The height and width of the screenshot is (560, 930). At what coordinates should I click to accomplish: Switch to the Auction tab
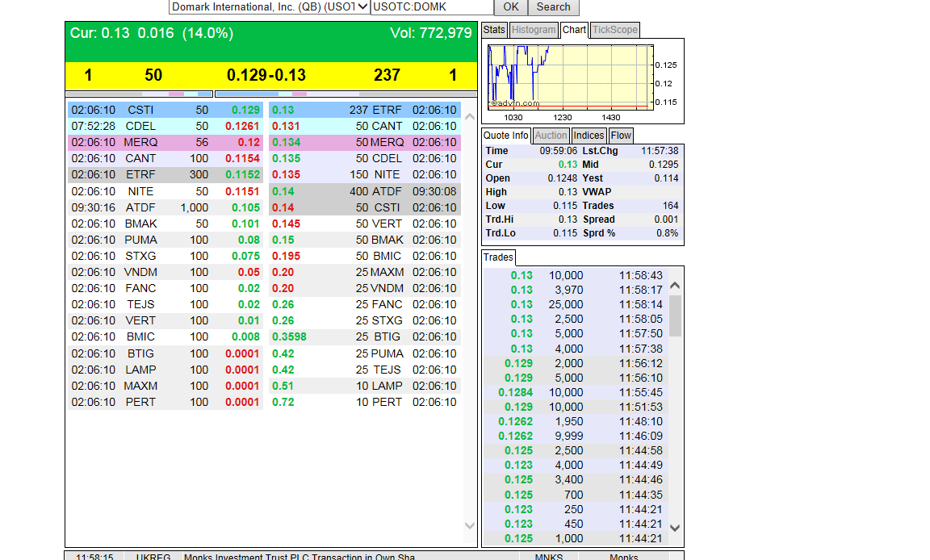pos(551,136)
